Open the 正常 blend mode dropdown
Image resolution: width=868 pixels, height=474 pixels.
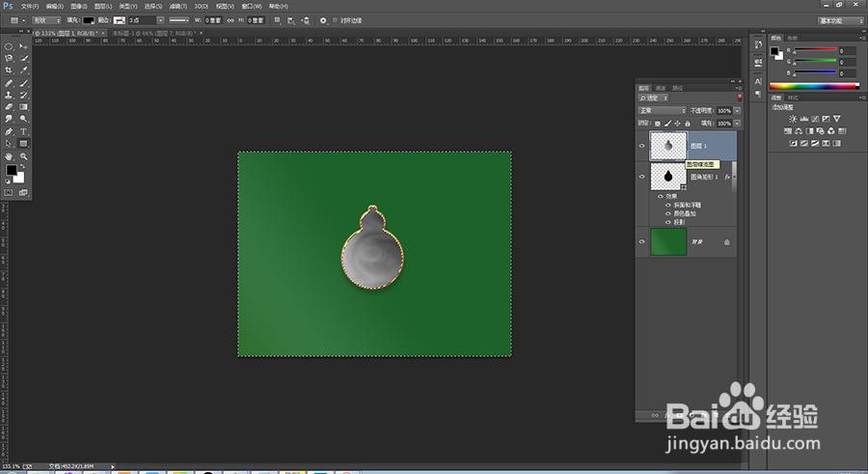(662, 111)
